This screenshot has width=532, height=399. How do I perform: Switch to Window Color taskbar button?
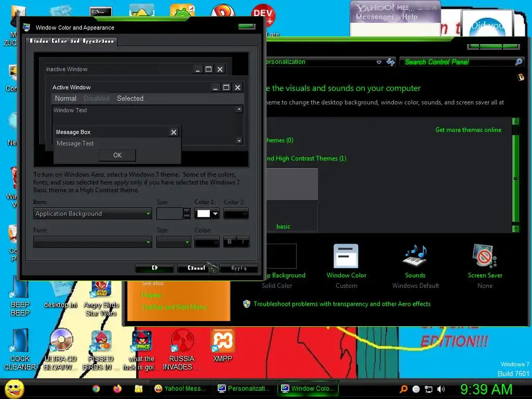click(308, 389)
